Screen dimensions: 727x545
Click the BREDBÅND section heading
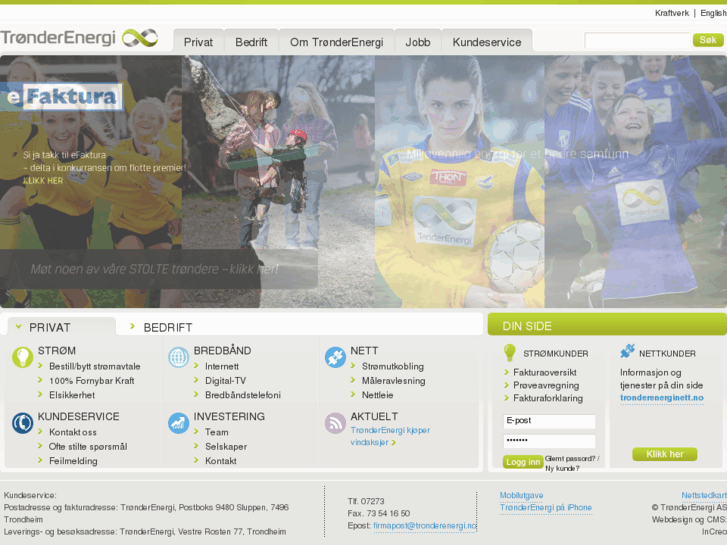(x=223, y=351)
